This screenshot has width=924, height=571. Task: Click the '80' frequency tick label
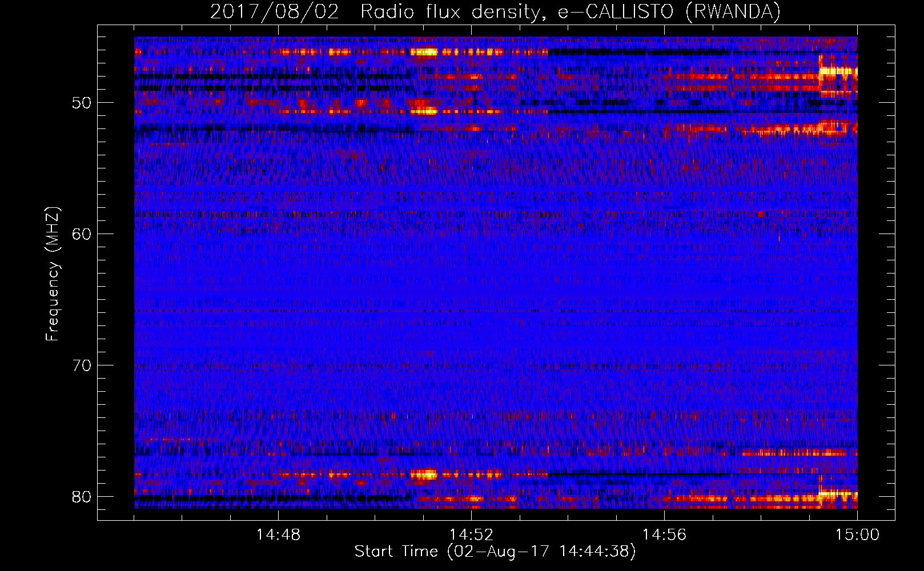82,497
